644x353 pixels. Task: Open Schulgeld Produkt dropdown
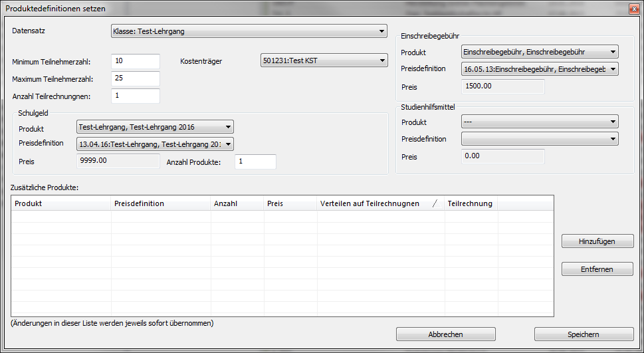156,127
